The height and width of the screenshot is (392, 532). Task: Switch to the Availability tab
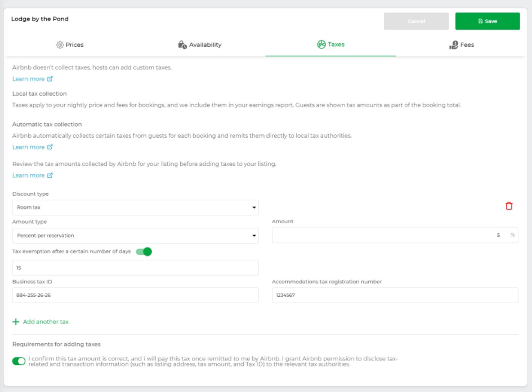[x=200, y=45]
